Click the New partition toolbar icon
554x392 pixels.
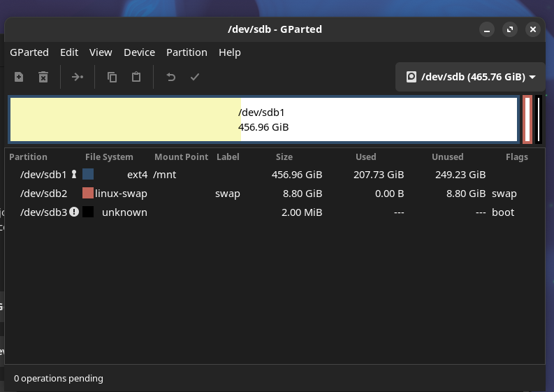pyautogui.click(x=19, y=77)
